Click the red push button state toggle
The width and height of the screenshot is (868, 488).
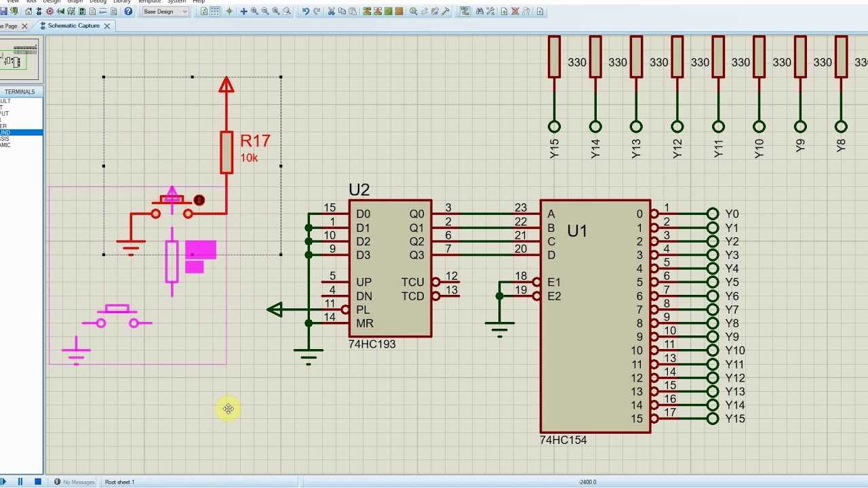pos(199,200)
